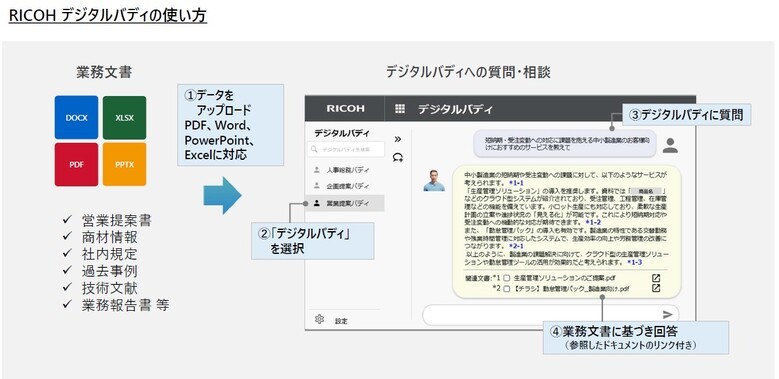Select the red PDF file icon
Image resolution: width=779 pixels, height=379 pixels.
(76, 164)
